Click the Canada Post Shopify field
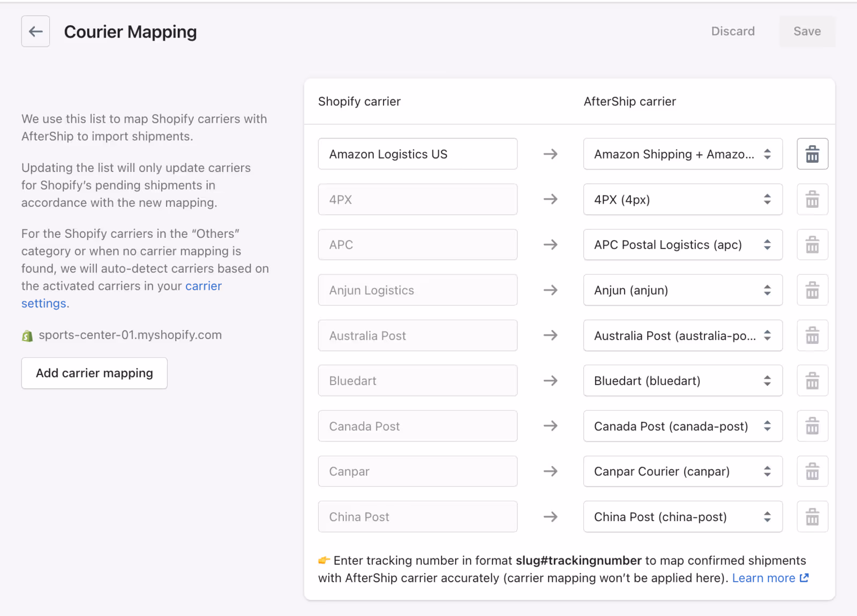 tap(418, 426)
